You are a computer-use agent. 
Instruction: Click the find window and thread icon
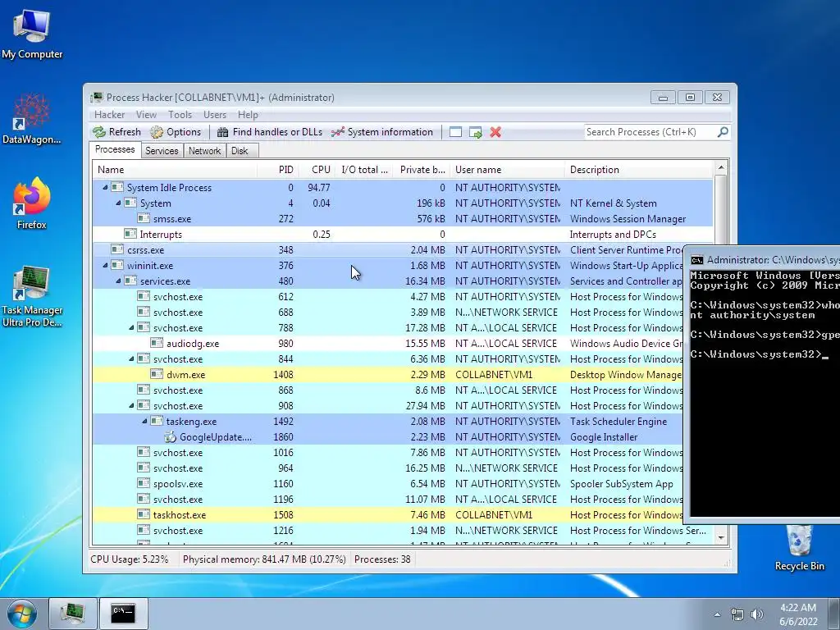(475, 132)
